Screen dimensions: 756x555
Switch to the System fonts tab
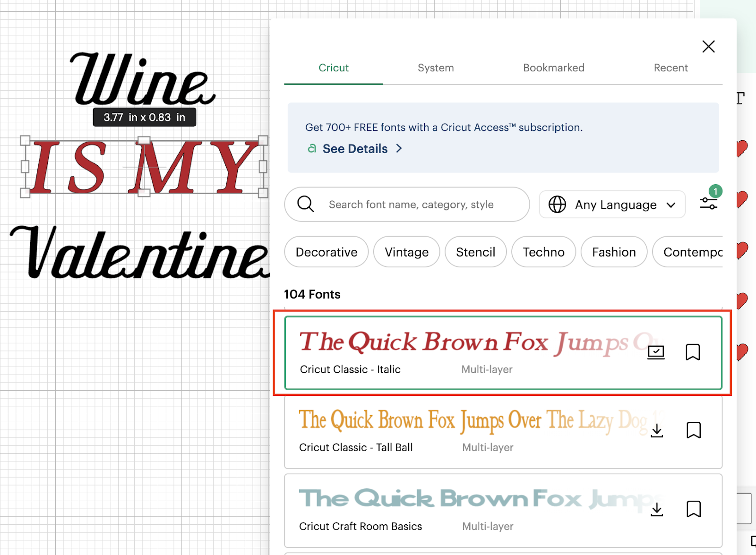point(436,68)
